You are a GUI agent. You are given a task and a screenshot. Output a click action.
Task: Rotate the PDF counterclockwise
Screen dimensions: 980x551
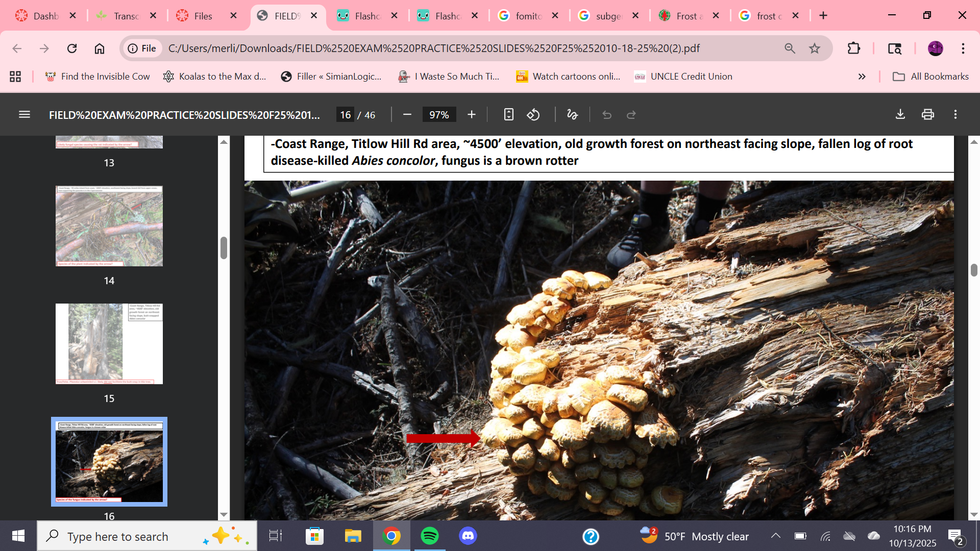pos(533,115)
